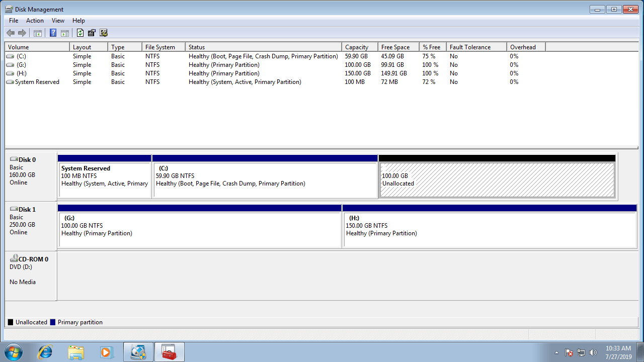644x362 pixels.
Task: Click the Settings toolbar icon with yellow star
Action: coord(104,33)
